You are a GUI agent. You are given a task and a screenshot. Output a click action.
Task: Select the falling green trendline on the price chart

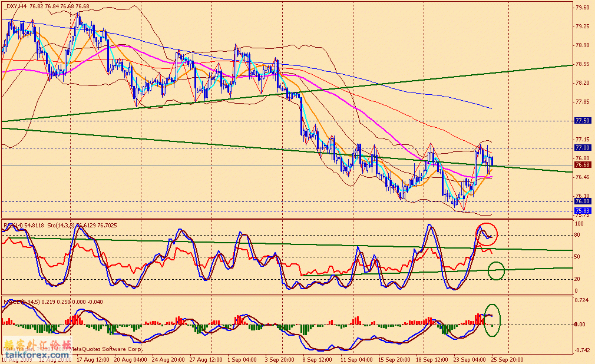tap(286, 150)
